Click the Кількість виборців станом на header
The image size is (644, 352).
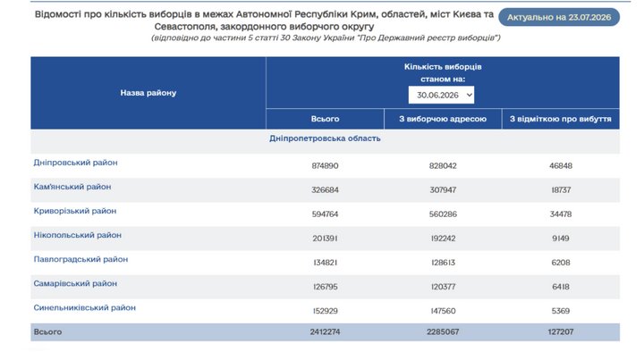443,72
